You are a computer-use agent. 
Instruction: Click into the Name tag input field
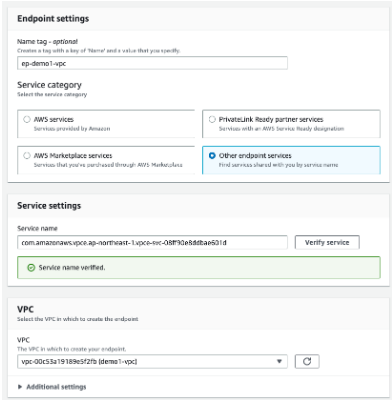[x=152, y=63]
